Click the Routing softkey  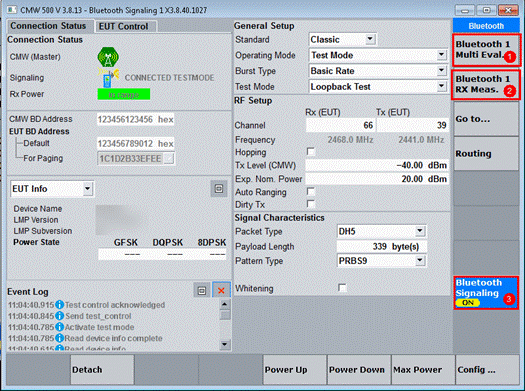[486, 154]
